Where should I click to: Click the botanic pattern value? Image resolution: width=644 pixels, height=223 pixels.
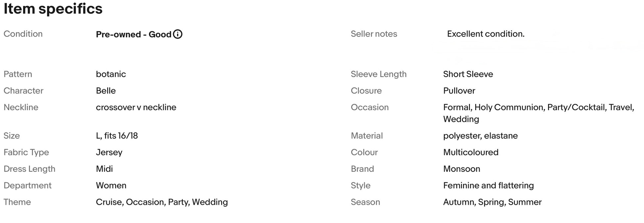pyautogui.click(x=111, y=74)
